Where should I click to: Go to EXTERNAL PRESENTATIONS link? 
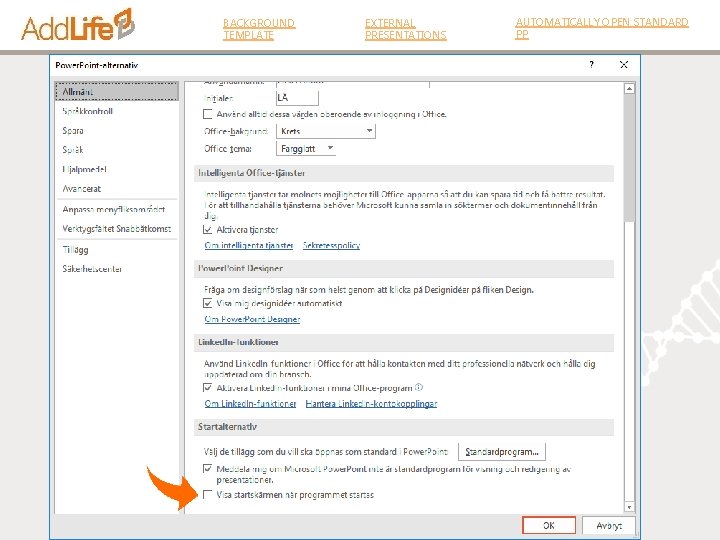(405, 29)
